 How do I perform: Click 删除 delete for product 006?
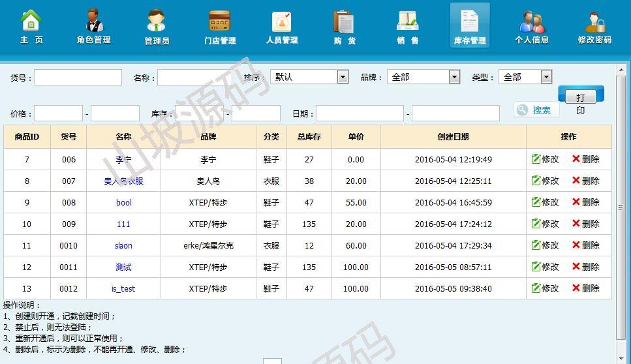(585, 159)
